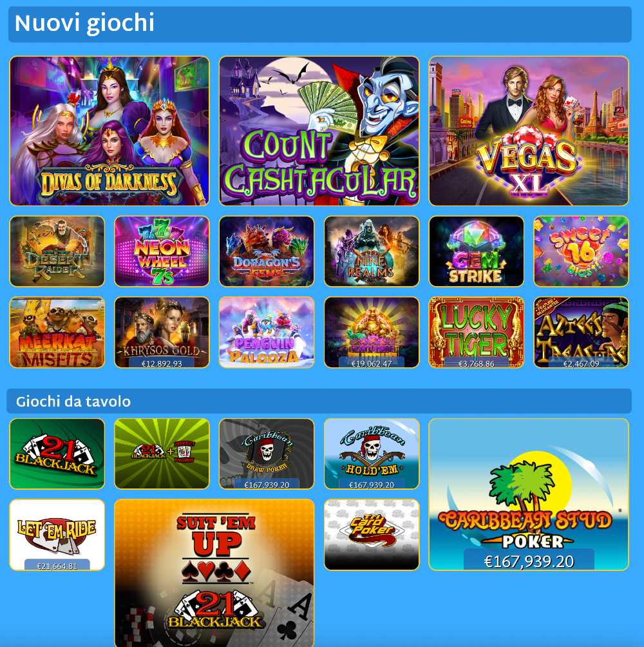The height and width of the screenshot is (647, 644).
Task: Launch Count Cashtacular slot
Action: [319, 131]
